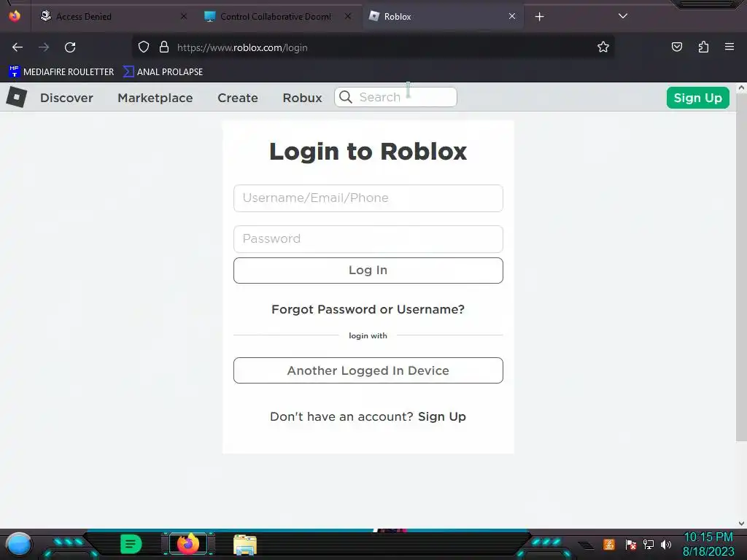The height and width of the screenshot is (560, 747).
Task: Click the Firefox taskbar icon
Action: tap(188, 544)
